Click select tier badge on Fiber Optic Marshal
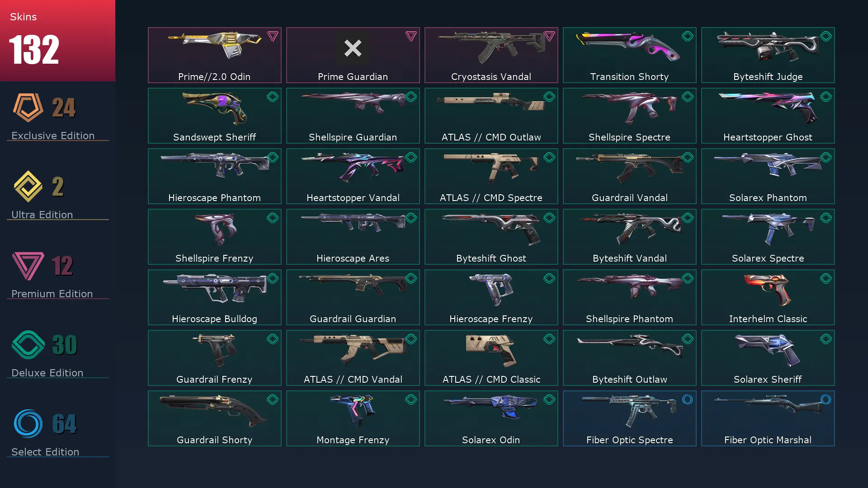 click(826, 399)
